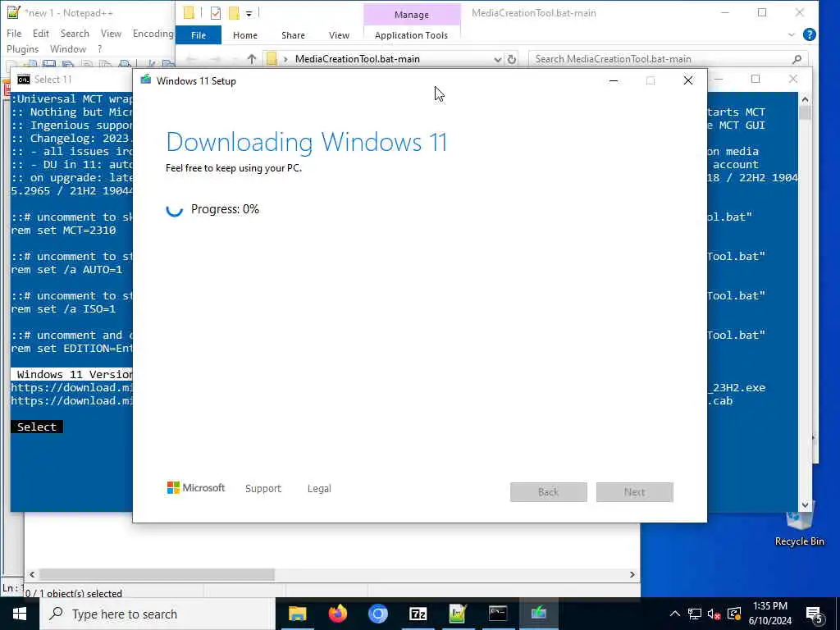Screen dimensions: 840x630
Task: Click the Command Prompt vertical scrollbar thumb
Action: (805, 112)
